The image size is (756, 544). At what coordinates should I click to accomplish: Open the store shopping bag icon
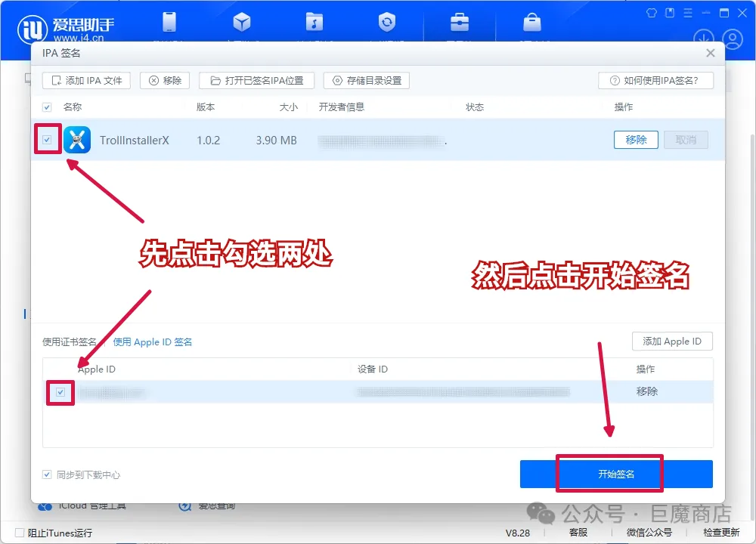click(x=532, y=22)
